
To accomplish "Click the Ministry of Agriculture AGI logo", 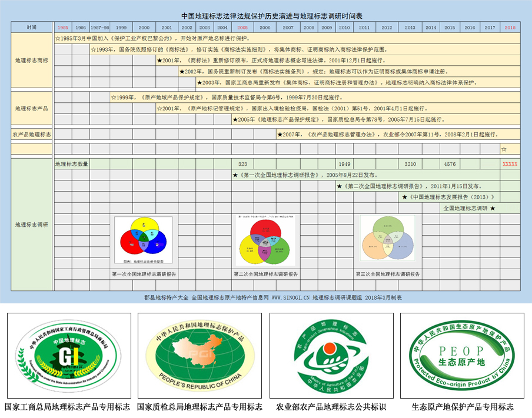I will (331, 356).
